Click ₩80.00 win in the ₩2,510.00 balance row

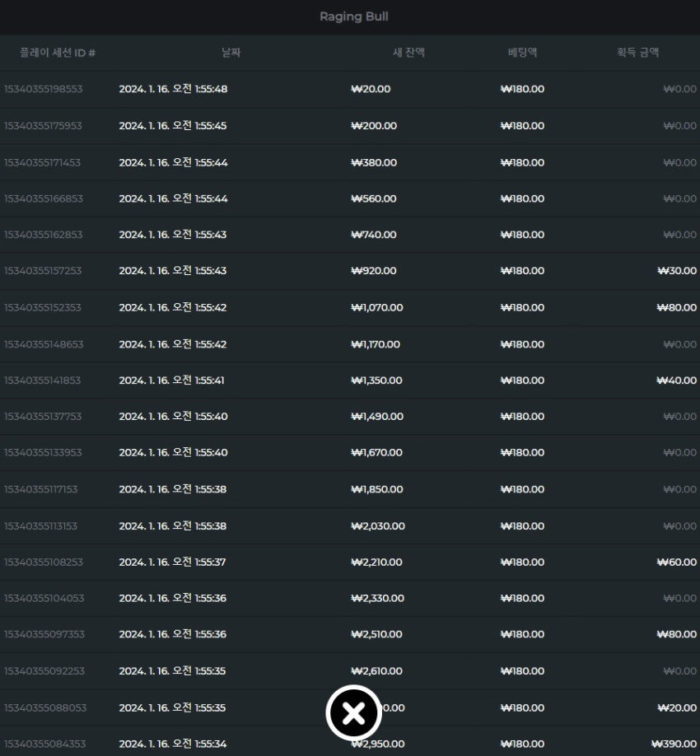tap(677, 634)
